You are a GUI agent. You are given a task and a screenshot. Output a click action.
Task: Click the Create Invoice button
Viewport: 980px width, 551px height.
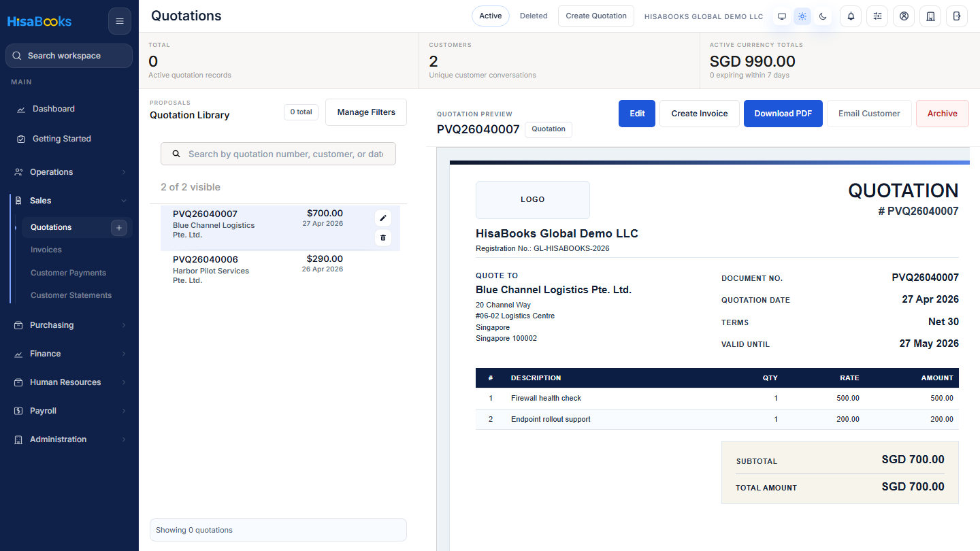700,114
